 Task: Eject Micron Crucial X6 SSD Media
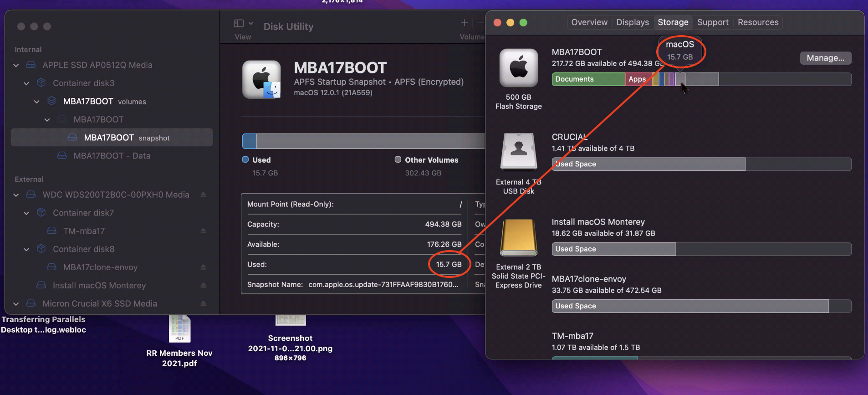203,303
